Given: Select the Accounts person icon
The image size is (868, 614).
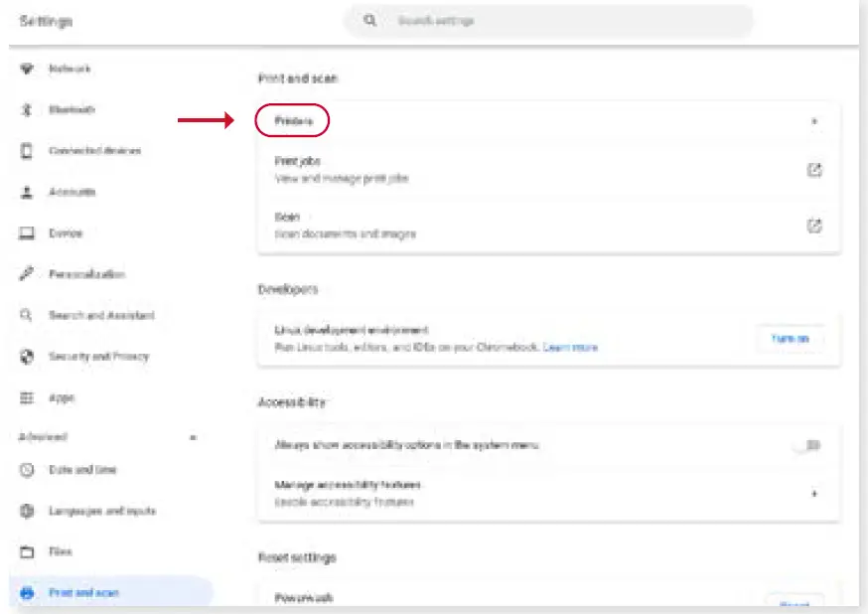Looking at the screenshot, I should (26, 192).
